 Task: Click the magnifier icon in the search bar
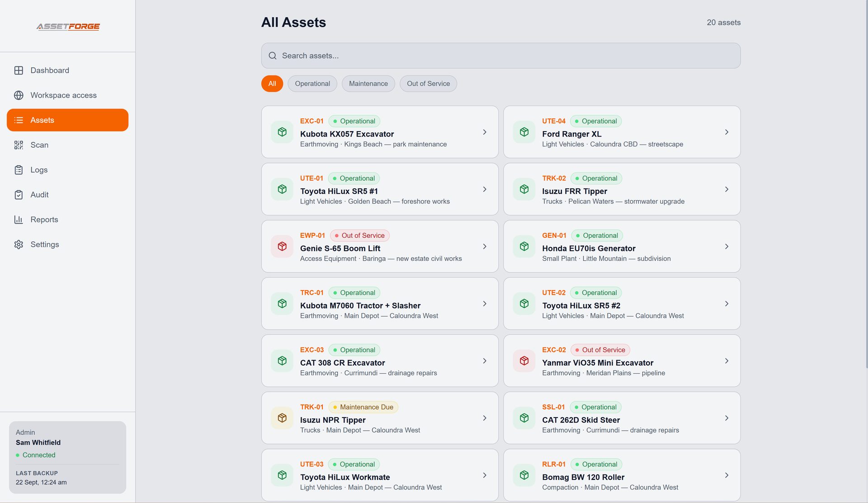coord(273,56)
